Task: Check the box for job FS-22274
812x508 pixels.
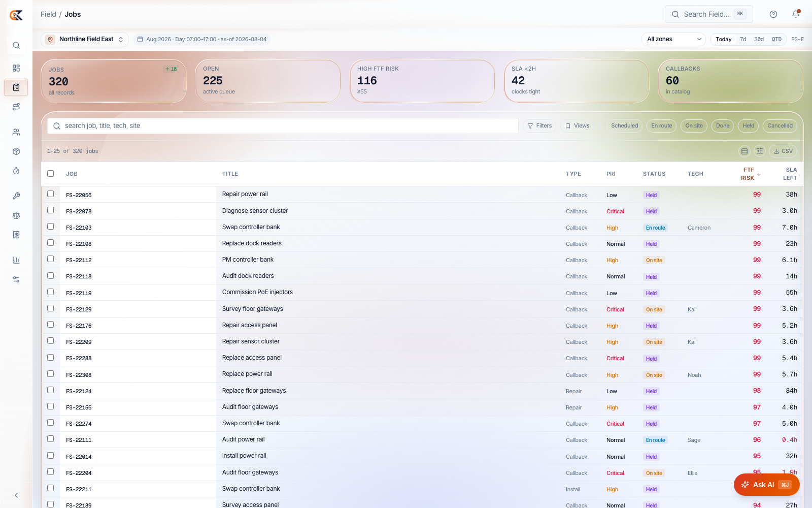Action: click(50, 422)
